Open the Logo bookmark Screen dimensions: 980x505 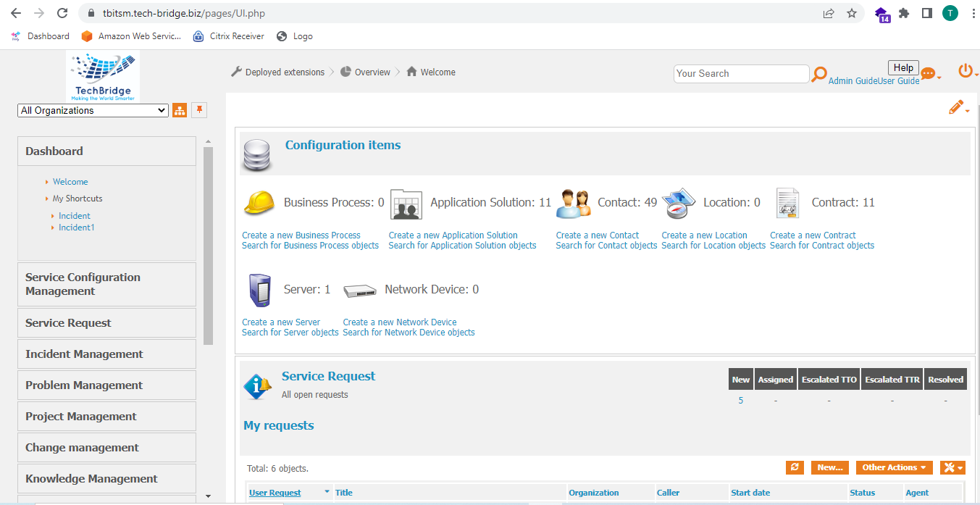pyautogui.click(x=295, y=36)
